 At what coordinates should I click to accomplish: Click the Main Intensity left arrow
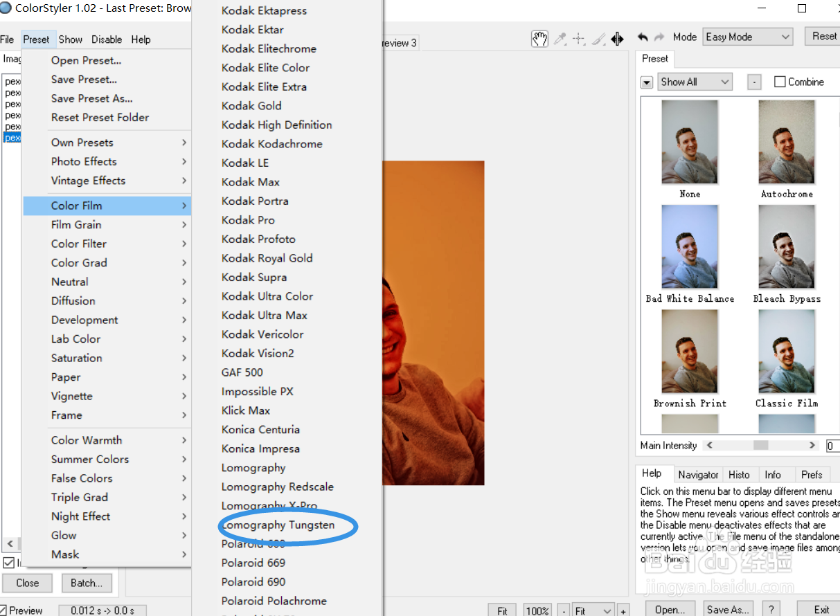pyautogui.click(x=709, y=446)
